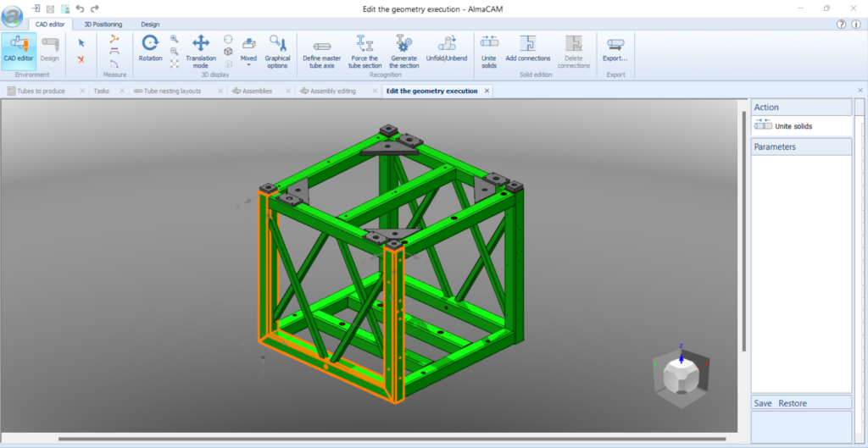The height and width of the screenshot is (448, 868).
Task: Click Force the tube section
Action: point(364,52)
